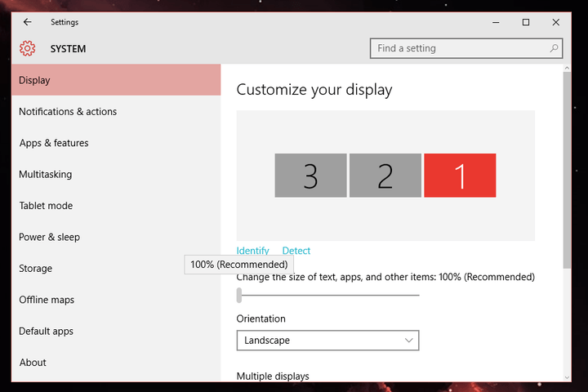588x392 pixels.
Task: Open Tablet mode settings
Action: [x=116, y=206]
